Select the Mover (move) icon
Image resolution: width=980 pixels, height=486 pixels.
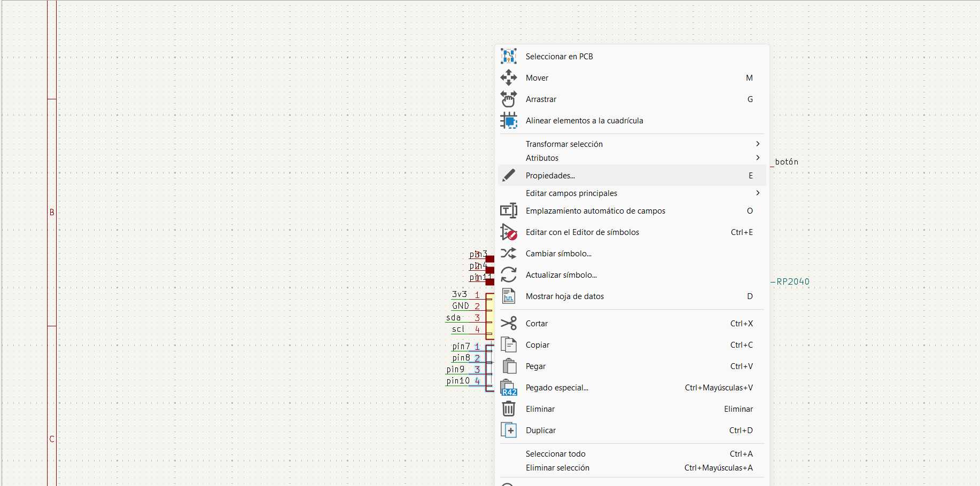pos(509,77)
